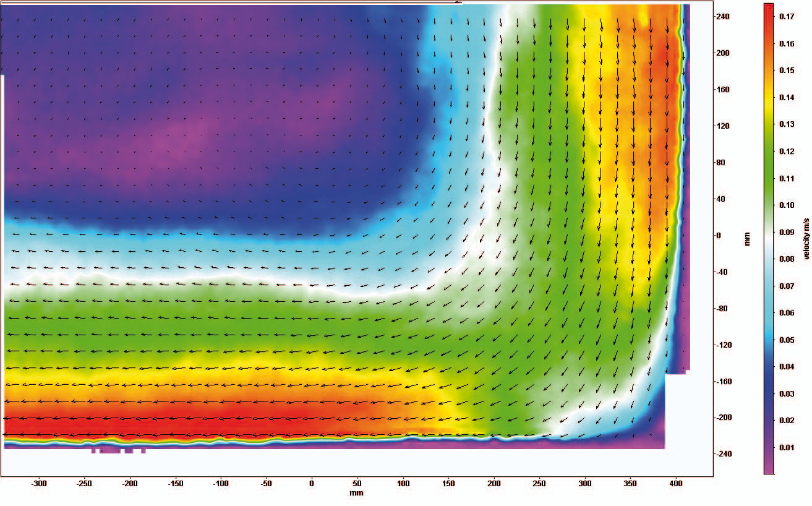Click the 0.08 velocity label
The image size is (812, 506).
(x=785, y=259)
